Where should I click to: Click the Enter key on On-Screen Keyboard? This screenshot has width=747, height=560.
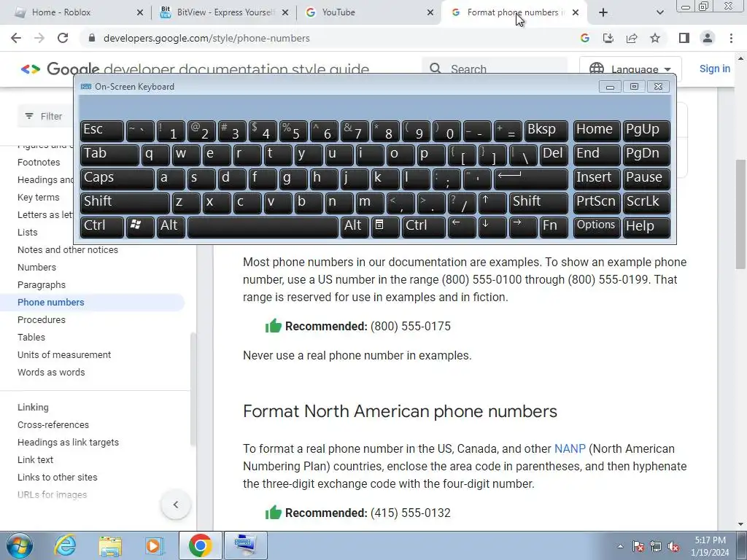(x=531, y=179)
